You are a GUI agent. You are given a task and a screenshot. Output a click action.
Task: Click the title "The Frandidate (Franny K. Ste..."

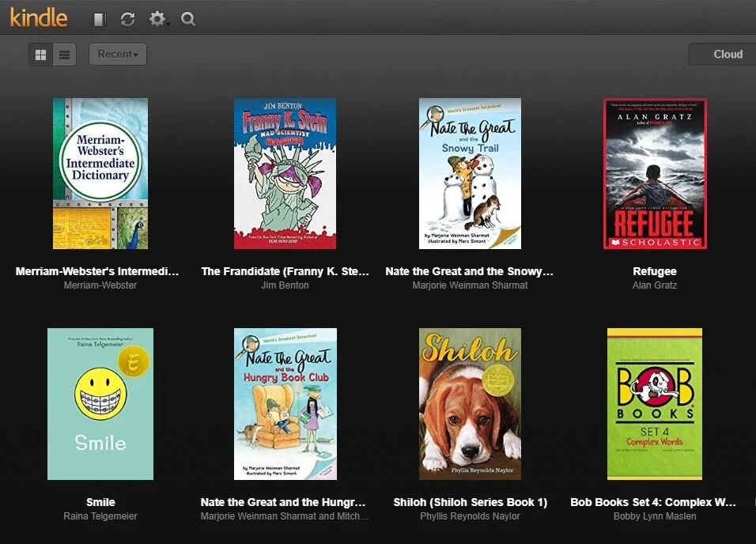coord(285,271)
